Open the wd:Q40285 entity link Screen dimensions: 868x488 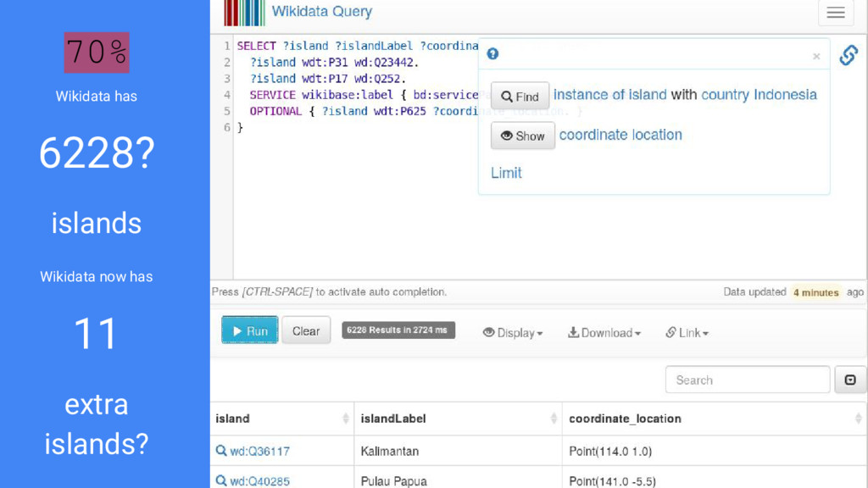[x=259, y=481]
